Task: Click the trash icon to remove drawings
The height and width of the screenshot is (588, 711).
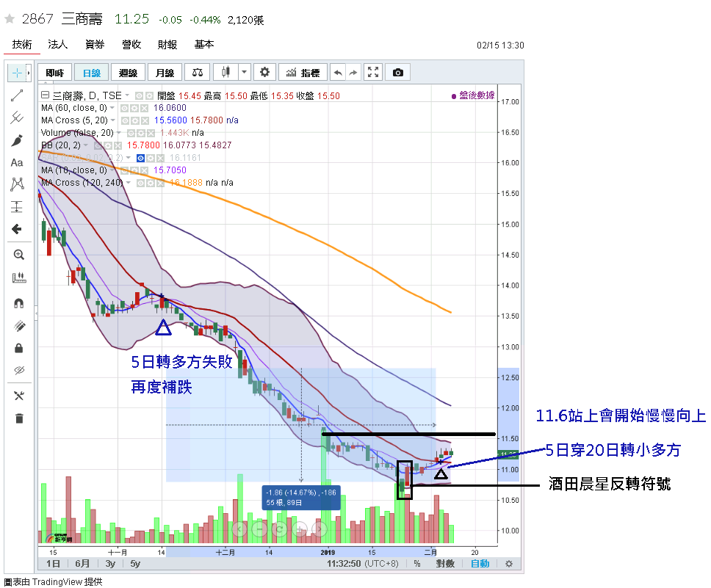Action: (18, 418)
